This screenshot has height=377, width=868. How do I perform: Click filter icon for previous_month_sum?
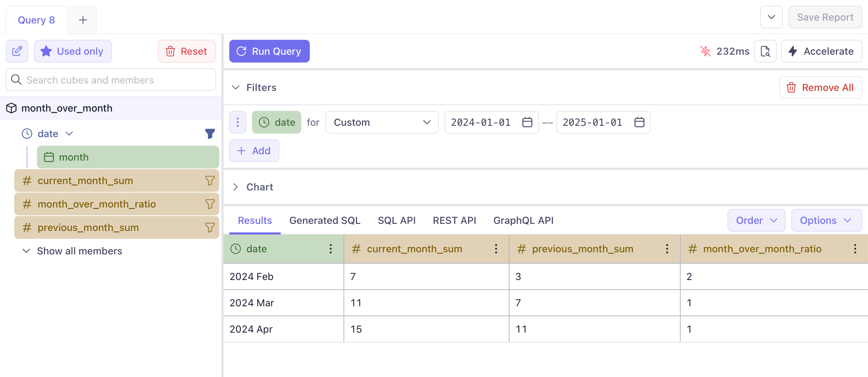[x=210, y=227]
